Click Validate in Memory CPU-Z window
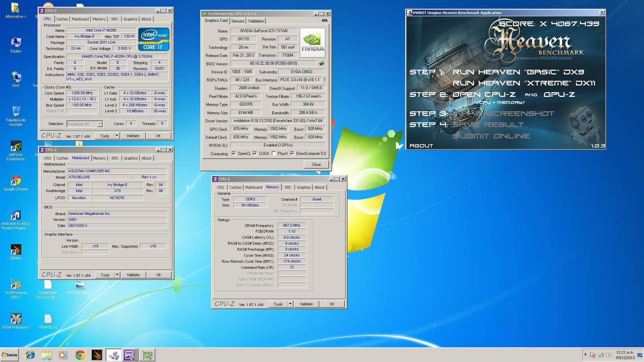This screenshot has width=644, height=362. (306, 304)
